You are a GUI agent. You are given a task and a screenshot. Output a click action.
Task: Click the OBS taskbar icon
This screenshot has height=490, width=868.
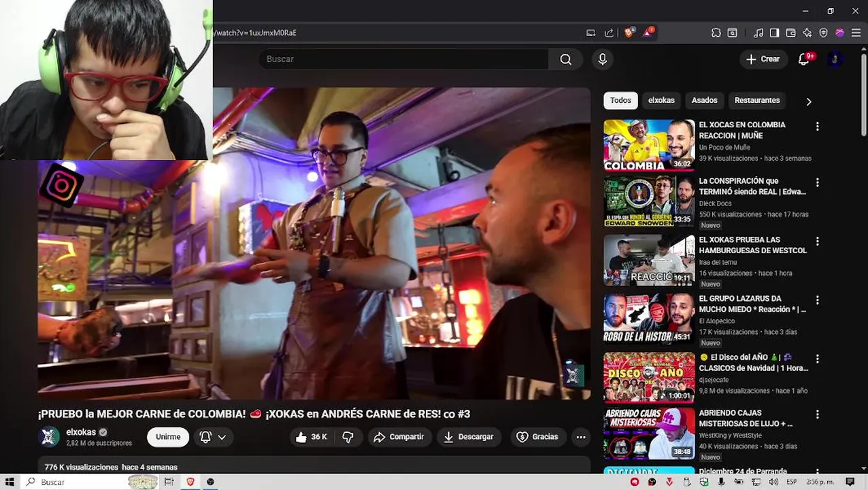tap(210, 482)
